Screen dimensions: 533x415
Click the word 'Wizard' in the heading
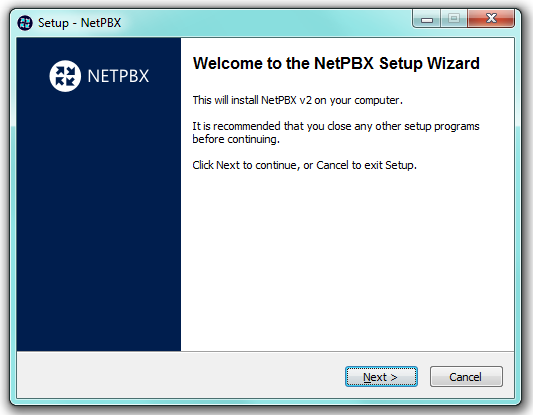point(453,64)
